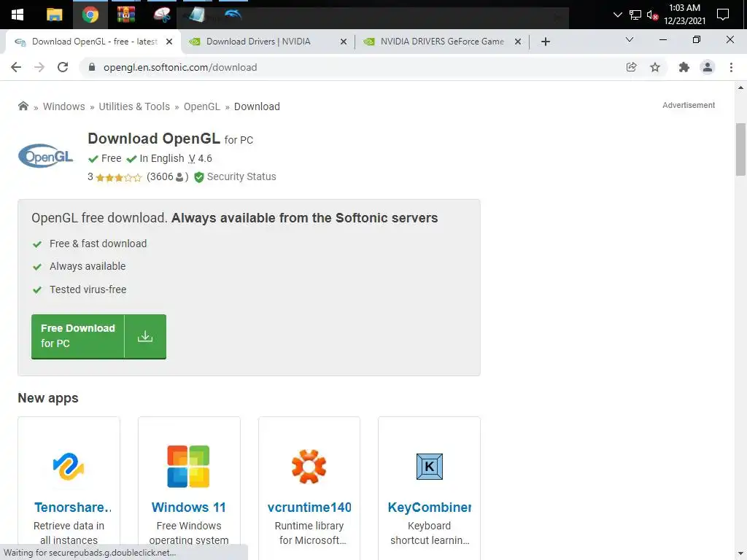Close the NVIDIA DRIVERS GeForce tab
This screenshot has height=560, width=747.
[518, 42]
